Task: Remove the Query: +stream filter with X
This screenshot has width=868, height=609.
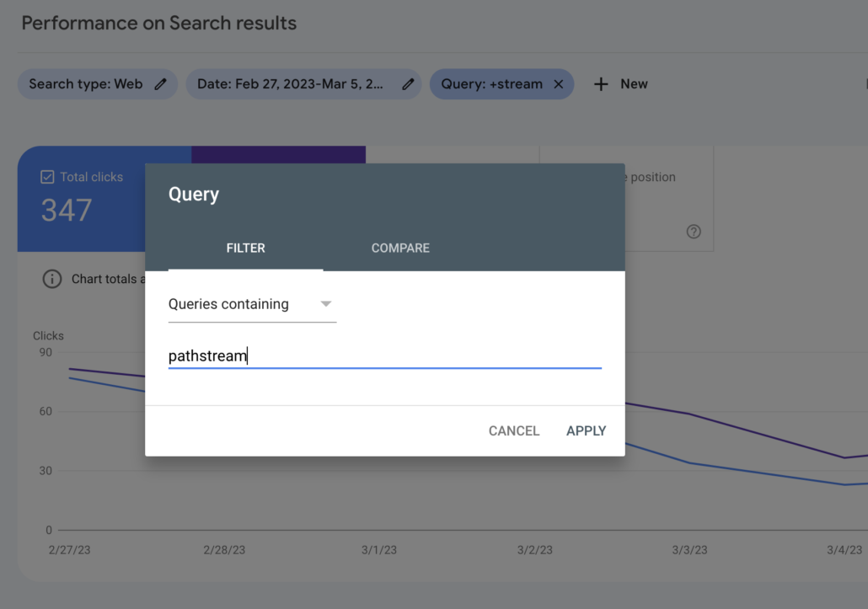Action: pyautogui.click(x=558, y=84)
